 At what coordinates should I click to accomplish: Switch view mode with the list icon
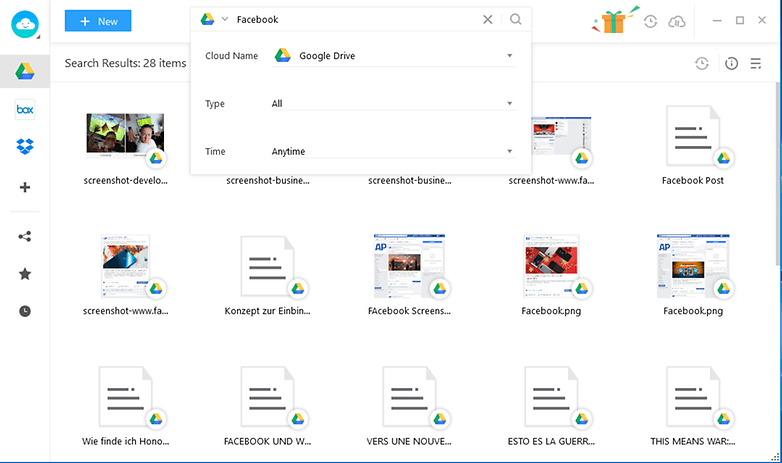756,63
